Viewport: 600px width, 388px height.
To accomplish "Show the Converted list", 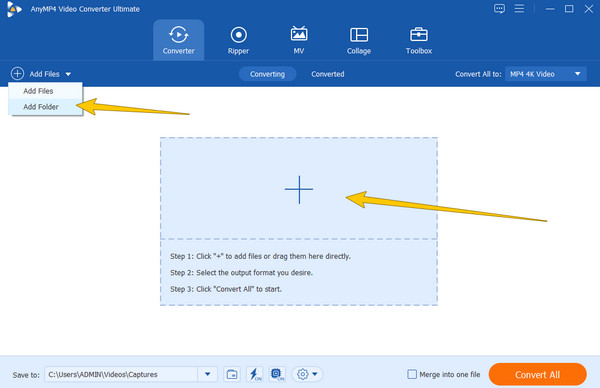I will 328,74.
